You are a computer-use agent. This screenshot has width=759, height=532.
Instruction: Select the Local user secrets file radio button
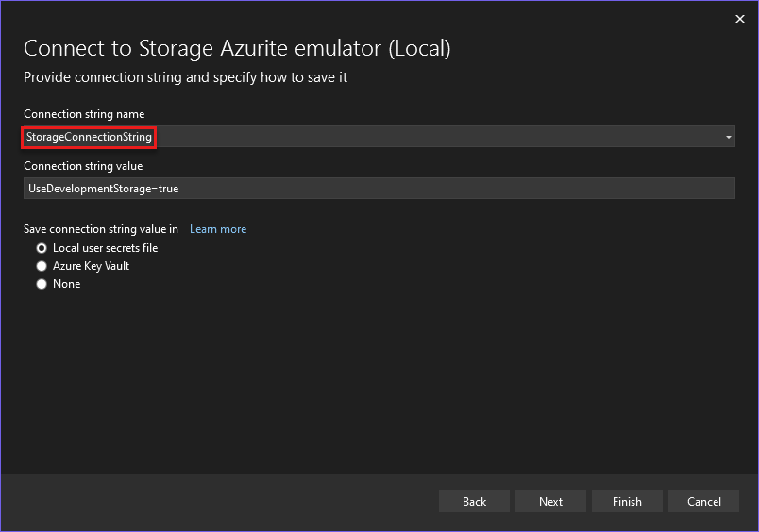[42, 248]
